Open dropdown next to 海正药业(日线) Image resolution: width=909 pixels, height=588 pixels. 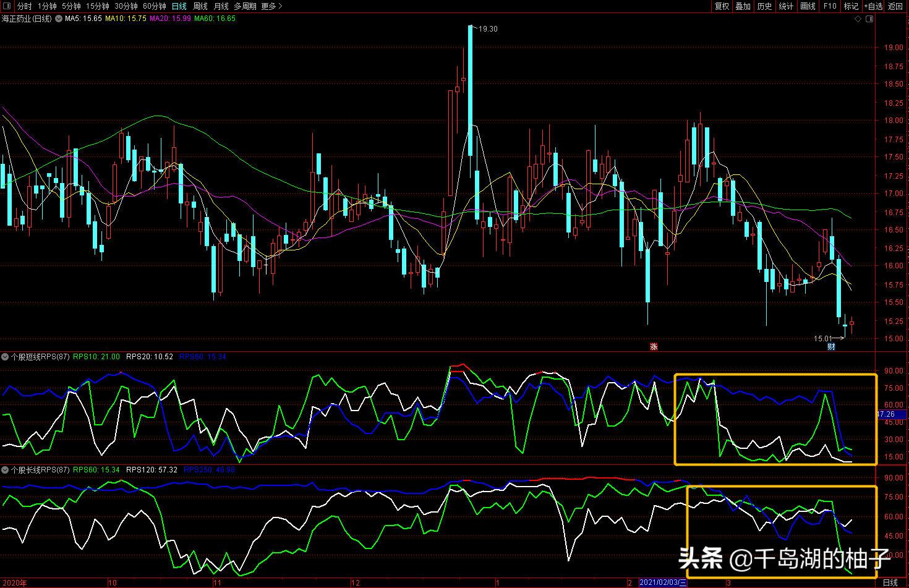(59, 19)
